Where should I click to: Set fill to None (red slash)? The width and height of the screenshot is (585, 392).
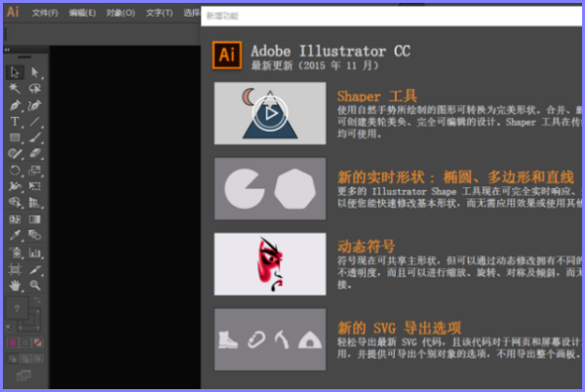(x=37, y=342)
